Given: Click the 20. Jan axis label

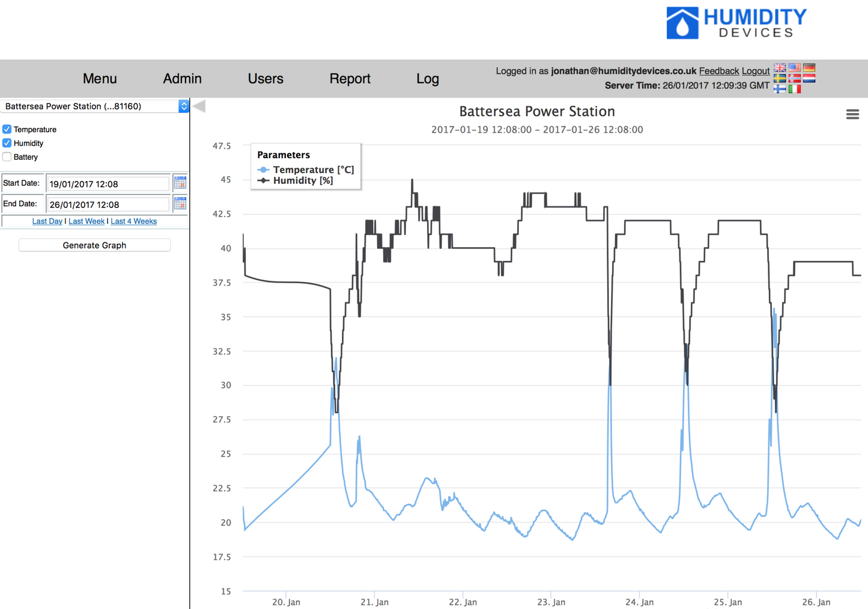Looking at the screenshot, I should click(286, 602).
